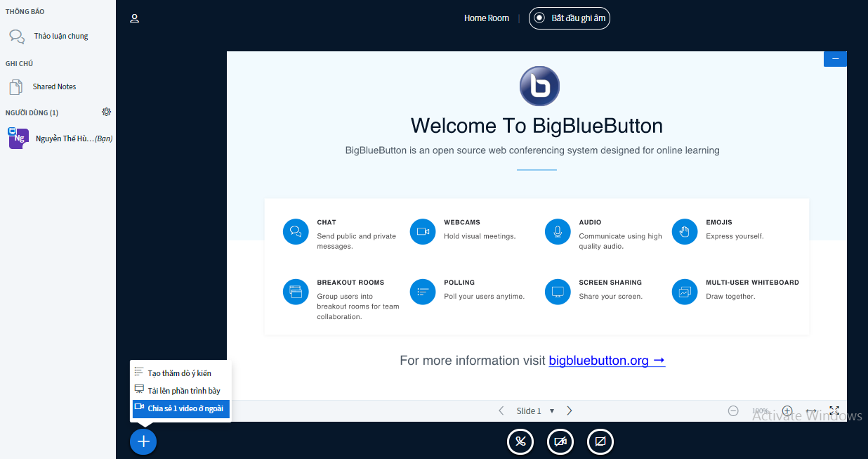Click the record circle icon

[539, 18]
